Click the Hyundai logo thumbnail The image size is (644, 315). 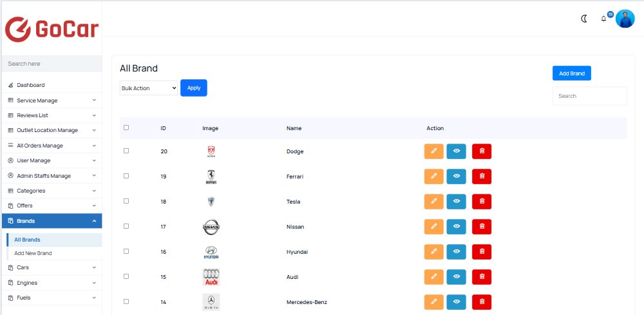click(x=211, y=252)
